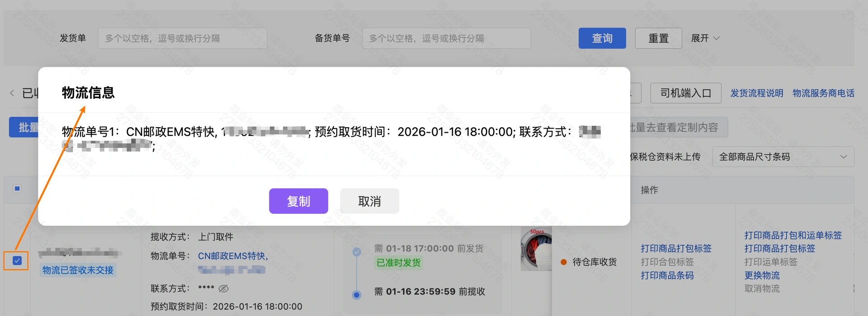Focus the 发货单 input field
This screenshot has width=868, height=316.
click(x=182, y=38)
